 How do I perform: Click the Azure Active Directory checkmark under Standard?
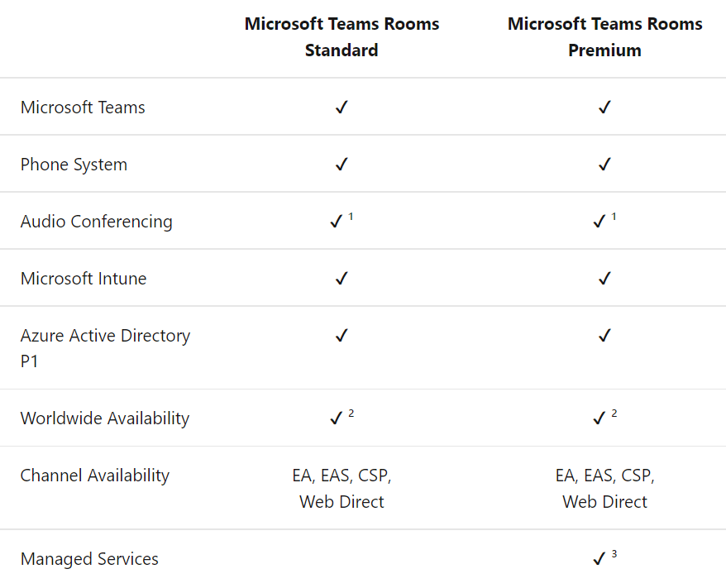coord(342,336)
